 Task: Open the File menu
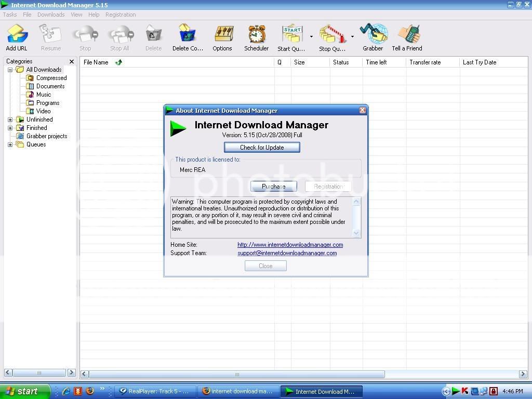click(x=27, y=15)
